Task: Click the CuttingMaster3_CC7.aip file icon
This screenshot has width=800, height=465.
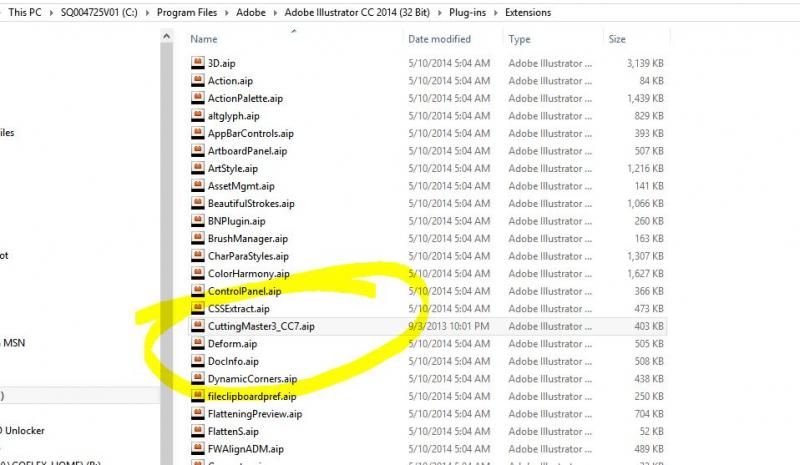Action: point(197,326)
